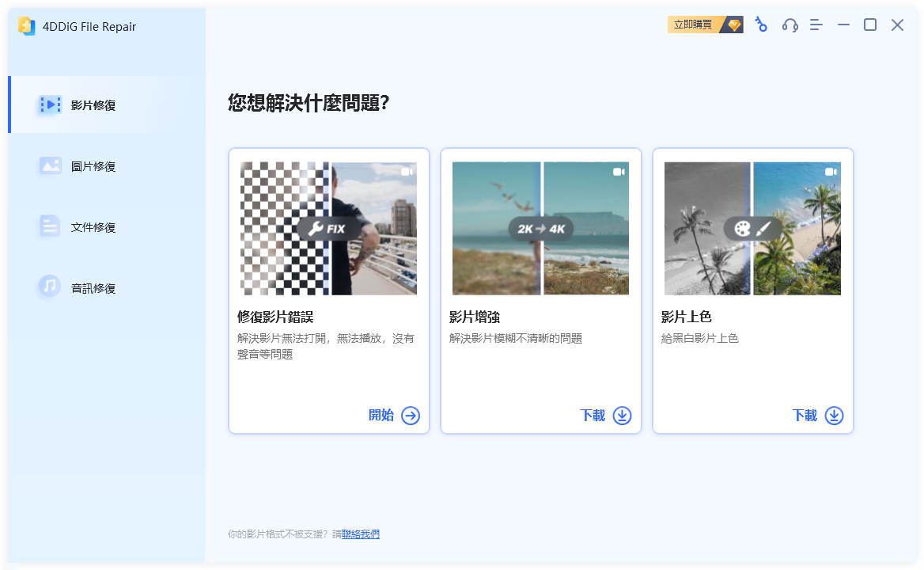
Task: Select the 影片修復 video repair icon
Action: [49, 104]
